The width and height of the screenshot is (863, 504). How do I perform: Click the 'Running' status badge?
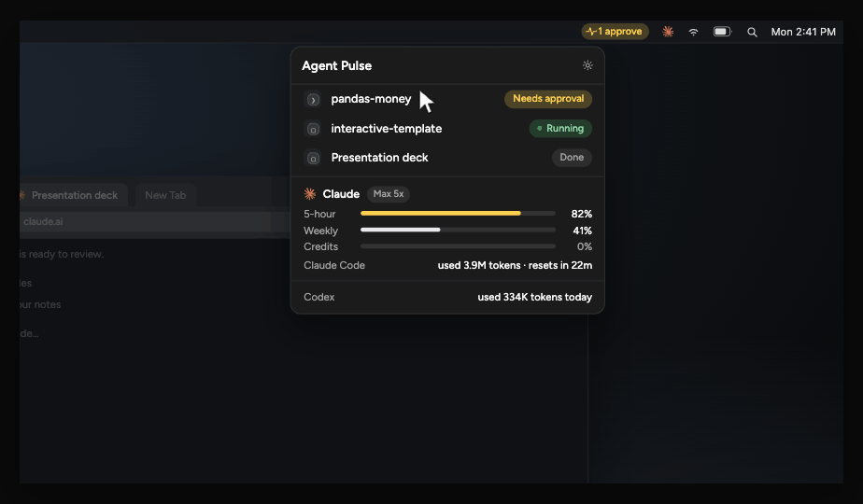(560, 128)
